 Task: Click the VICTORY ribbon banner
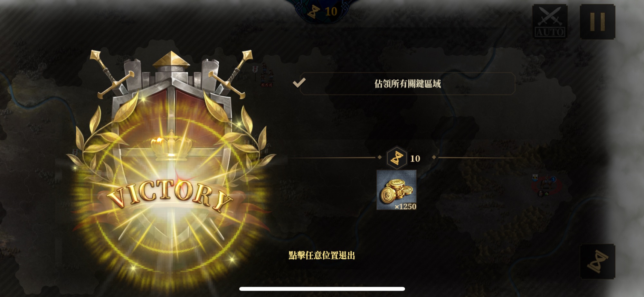pyautogui.click(x=170, y=196)
